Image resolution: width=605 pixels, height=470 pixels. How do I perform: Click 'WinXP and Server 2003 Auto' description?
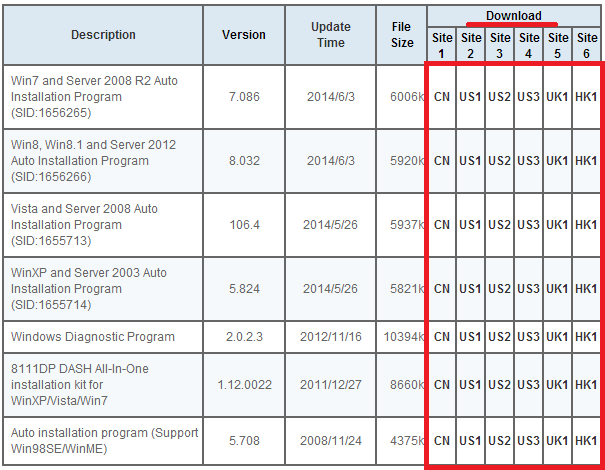coord(89,273)
